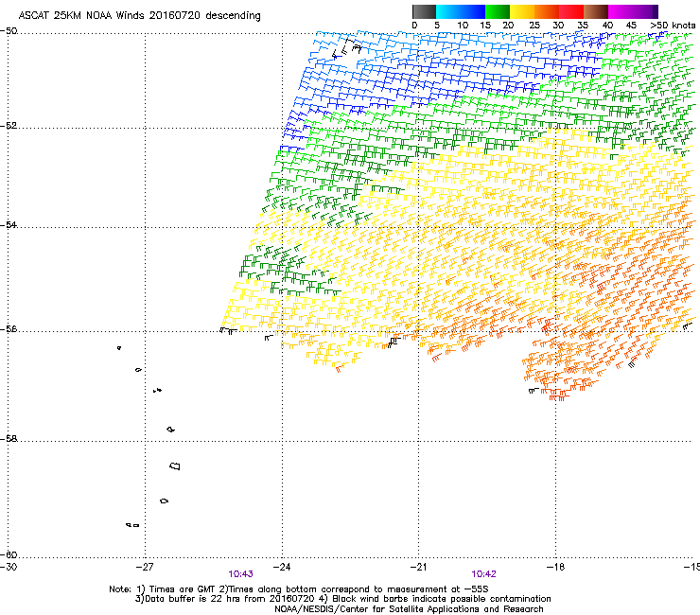
Task: Click the orange 25-30 knots legend swatch
Action: tap(547, 11)
